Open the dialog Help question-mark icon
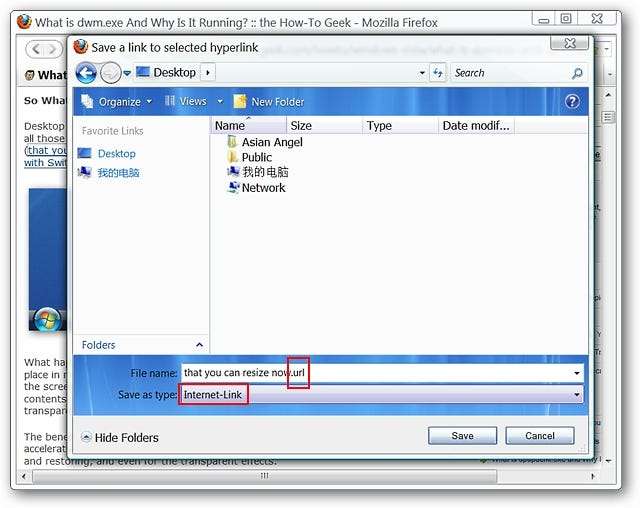 click(572, 101)
